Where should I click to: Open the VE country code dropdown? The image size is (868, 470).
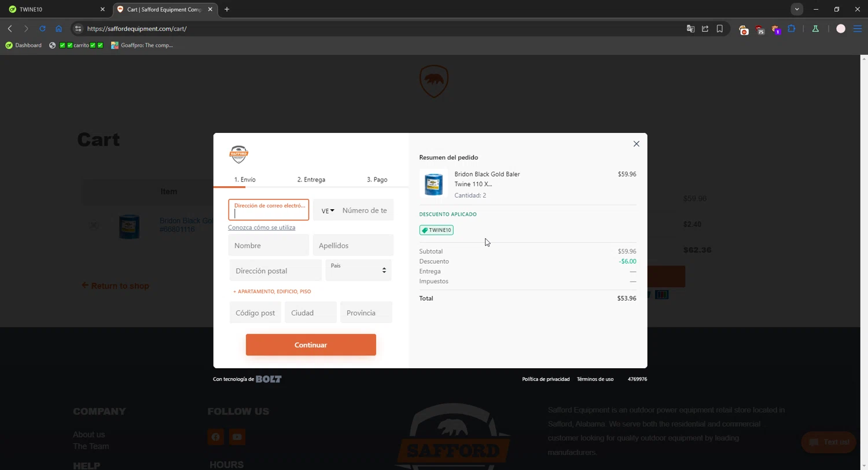point(328,210)
